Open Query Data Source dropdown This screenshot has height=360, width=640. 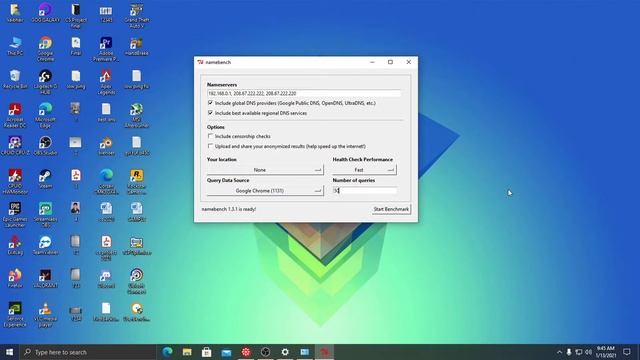coord(265,191)
